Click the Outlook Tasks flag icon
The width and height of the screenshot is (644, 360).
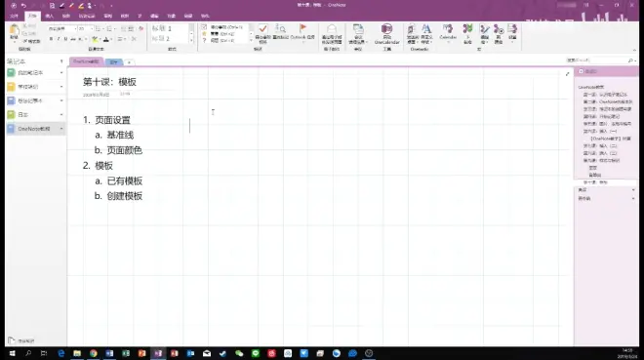302,28
